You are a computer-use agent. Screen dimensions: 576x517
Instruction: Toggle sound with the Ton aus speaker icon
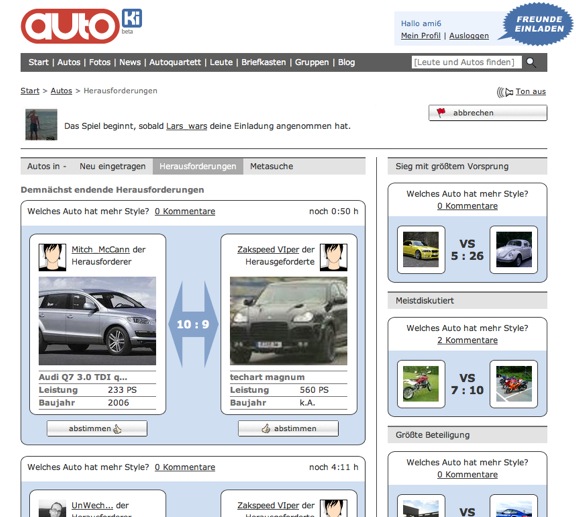pos(505,92)
